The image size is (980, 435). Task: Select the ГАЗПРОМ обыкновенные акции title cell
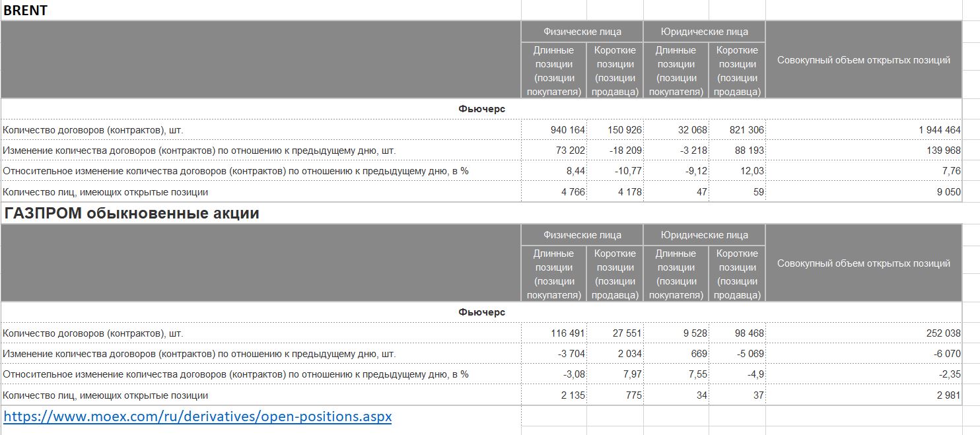pyautogui.click(x=131, y=213)
